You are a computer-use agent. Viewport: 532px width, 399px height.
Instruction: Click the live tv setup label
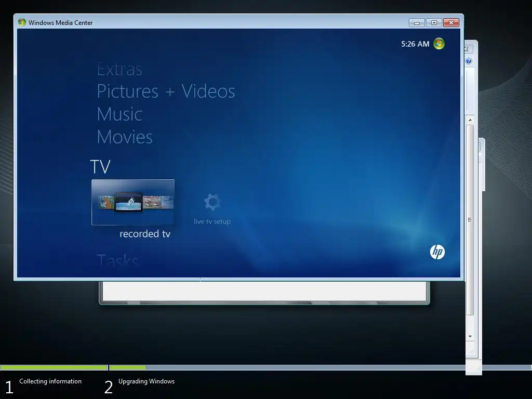[212, 221]
